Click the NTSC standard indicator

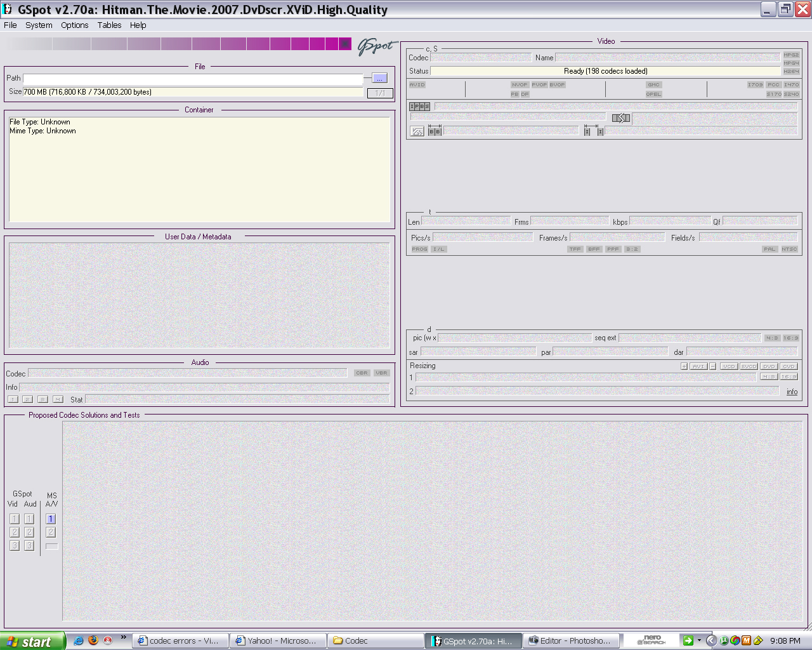[789, 249]
